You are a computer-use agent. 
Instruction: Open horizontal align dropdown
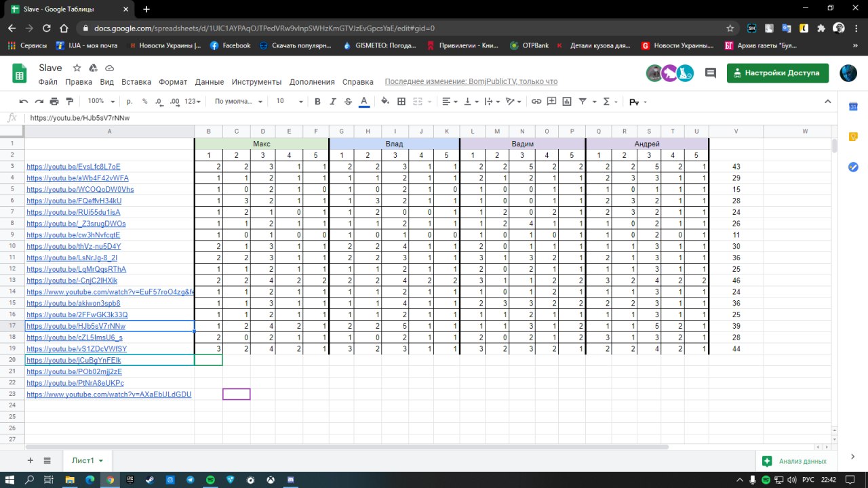pos(450,102)
